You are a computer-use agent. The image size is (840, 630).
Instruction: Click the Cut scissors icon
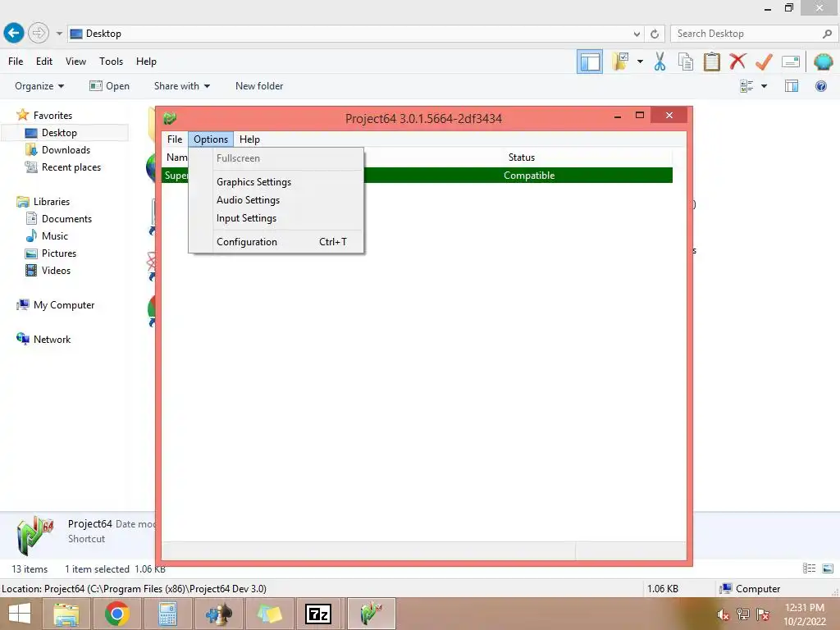coord(660,62)
